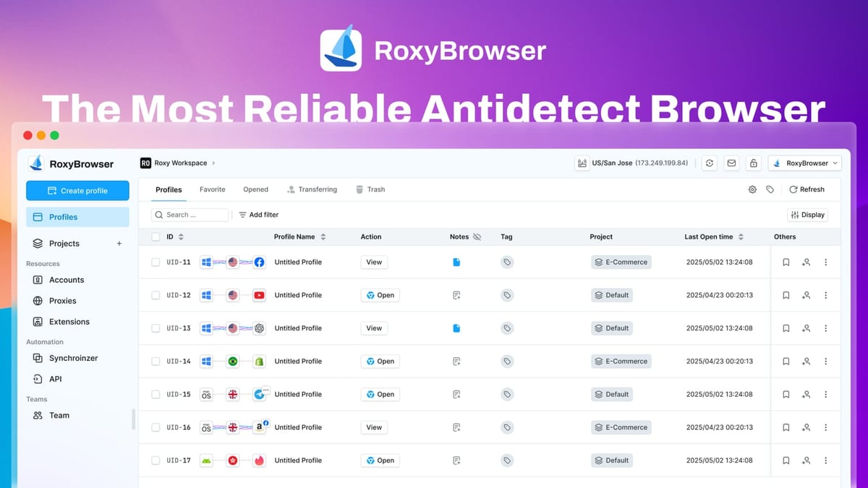Click the Telegram icon in UID-15 row

[259, 395]
